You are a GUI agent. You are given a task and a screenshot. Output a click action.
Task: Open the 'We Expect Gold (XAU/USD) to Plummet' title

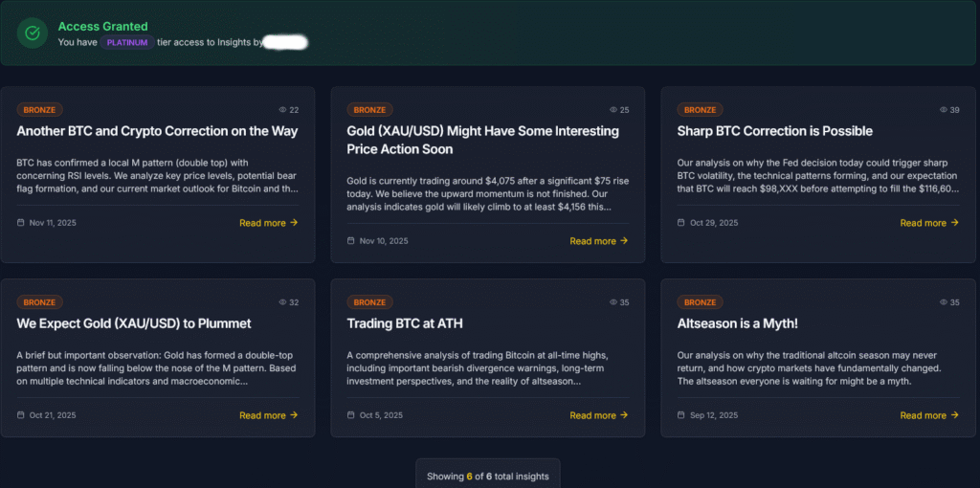pyautogui.click(x=134, y=323)
